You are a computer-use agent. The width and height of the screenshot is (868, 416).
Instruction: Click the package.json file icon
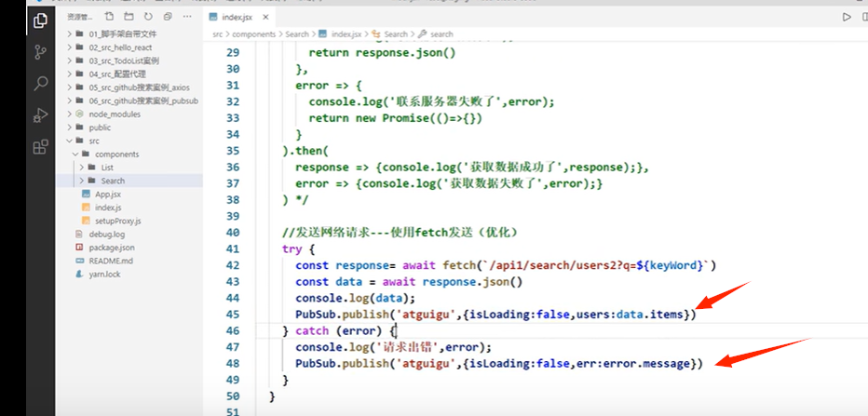pyautogui.click(x=78, y=248)
